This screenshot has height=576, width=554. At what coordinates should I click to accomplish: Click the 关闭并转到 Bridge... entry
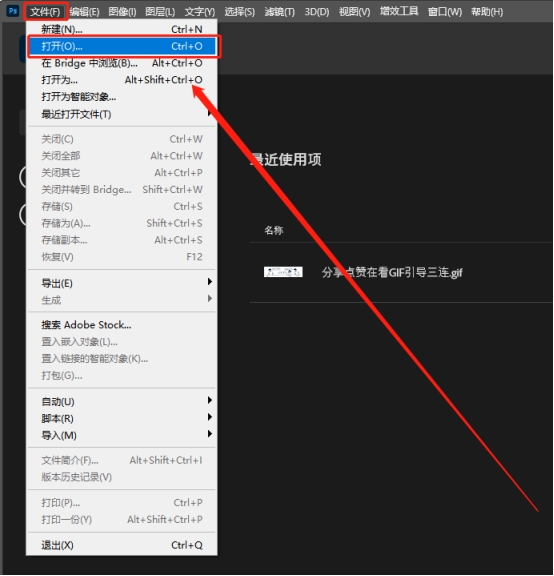point(122,190)
